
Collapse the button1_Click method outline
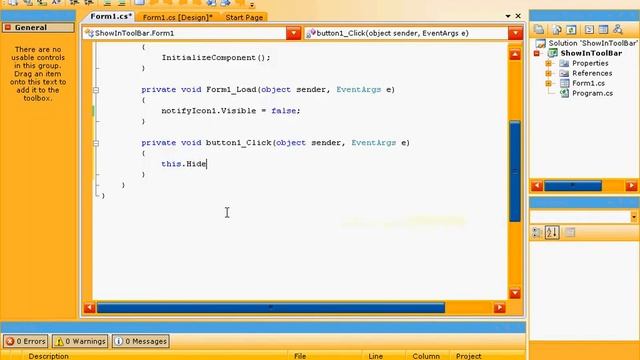pyautogui.click(x=96, y=143)
